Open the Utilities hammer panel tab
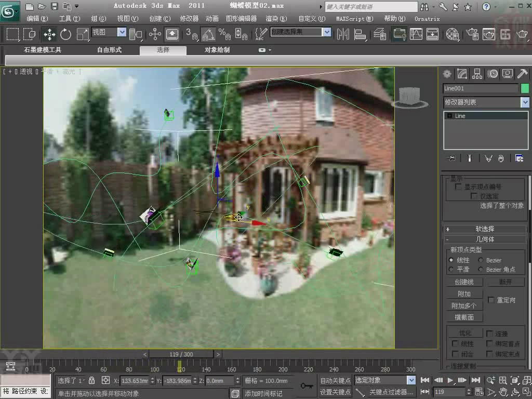This screenshot has width=532, height=399. pos(523,74)
